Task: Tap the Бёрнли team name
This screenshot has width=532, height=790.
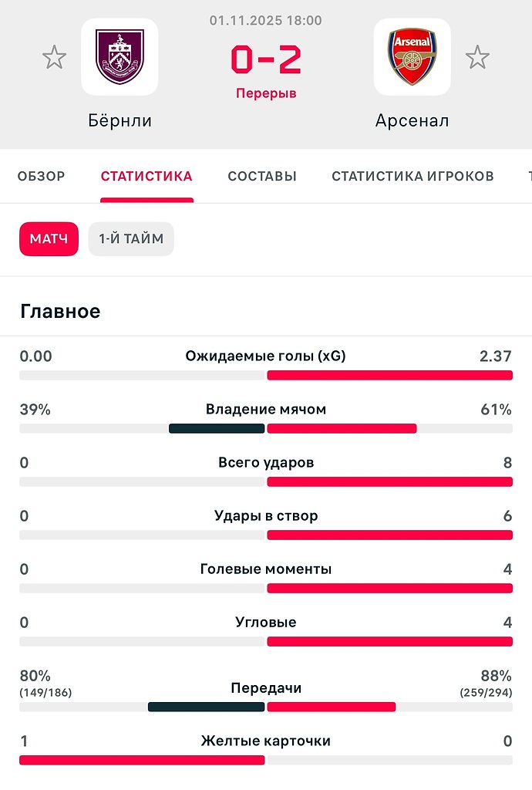Action: click(x=120, y=121)
